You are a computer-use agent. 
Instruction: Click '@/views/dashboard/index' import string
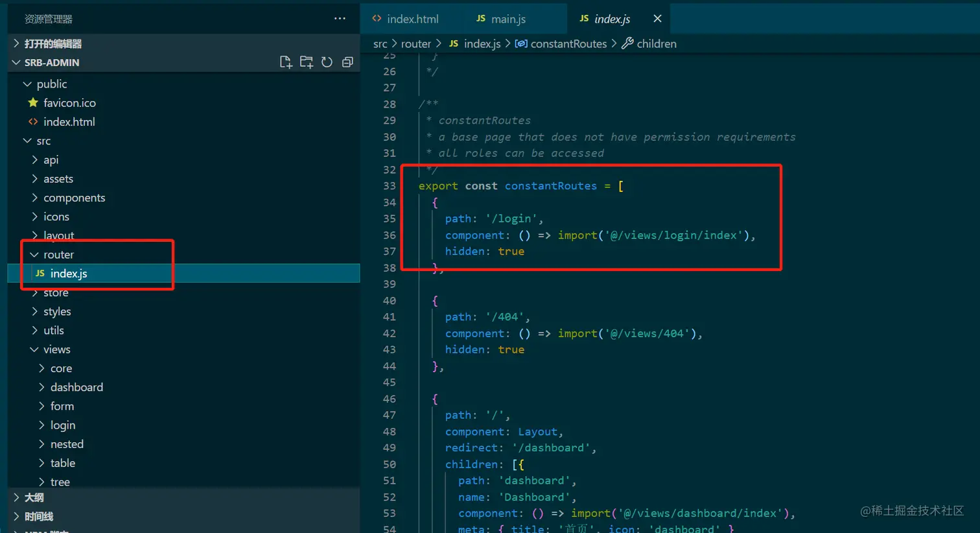coord(700,513)
